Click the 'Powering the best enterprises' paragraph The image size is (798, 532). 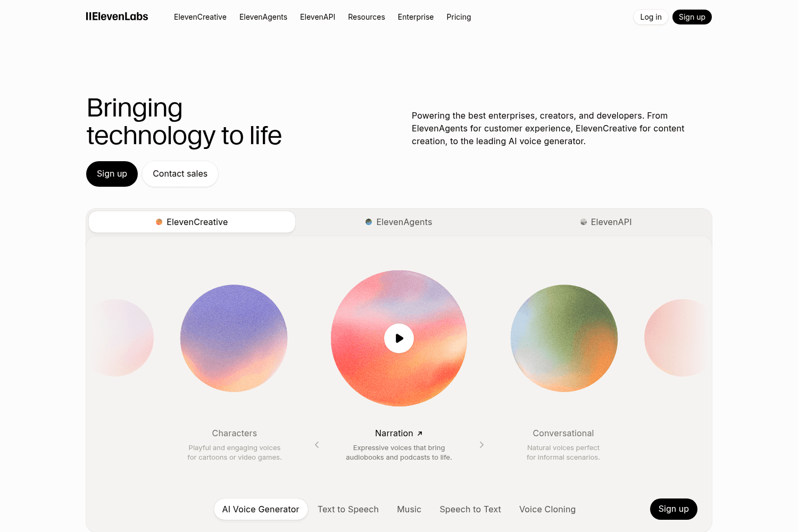click(x=548, y=128)
